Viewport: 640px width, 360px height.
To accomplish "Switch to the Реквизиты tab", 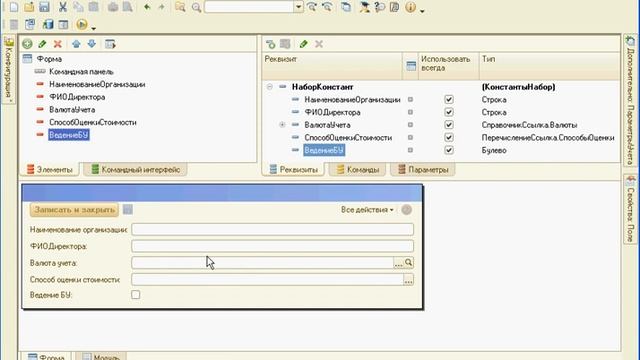I will pyautogui.click(x=293, y=169).
